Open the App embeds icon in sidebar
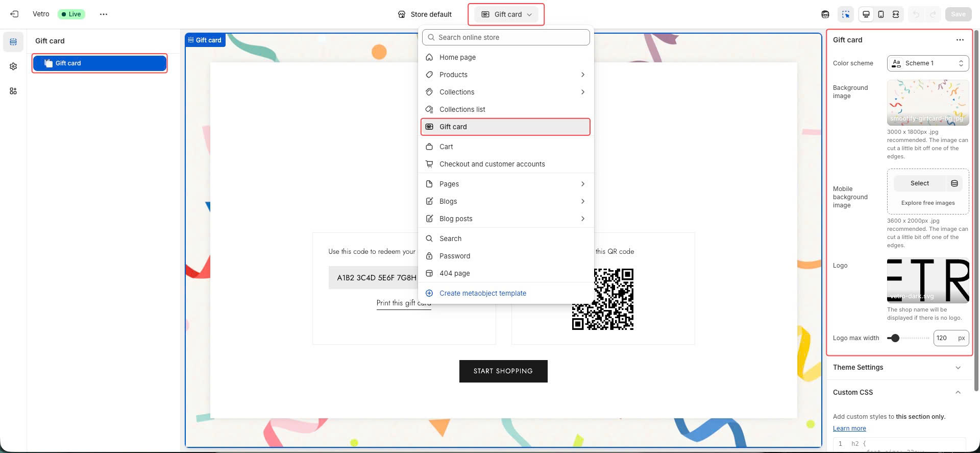This screenshot has width=980, height=453. tap(13, 91)
